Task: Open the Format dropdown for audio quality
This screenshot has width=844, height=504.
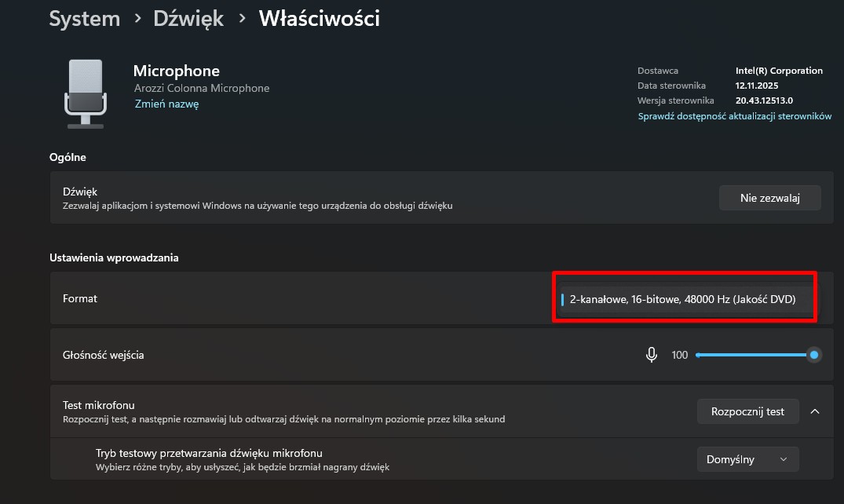Action: coord(685,299)
